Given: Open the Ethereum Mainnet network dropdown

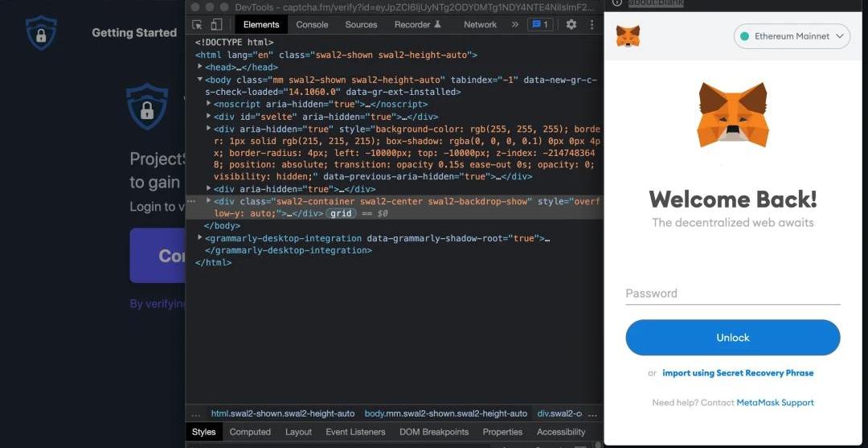Looking at the screenshot, I should (792, 36).
